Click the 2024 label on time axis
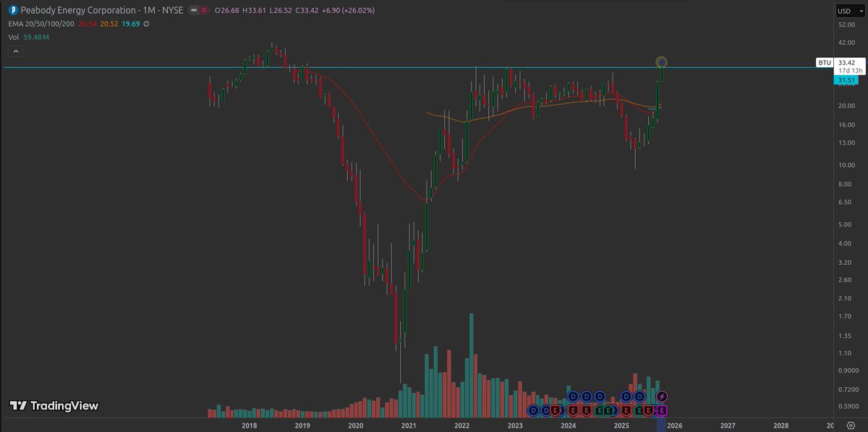The height and width of the screenshot is (432, 868). coord(568,426)
